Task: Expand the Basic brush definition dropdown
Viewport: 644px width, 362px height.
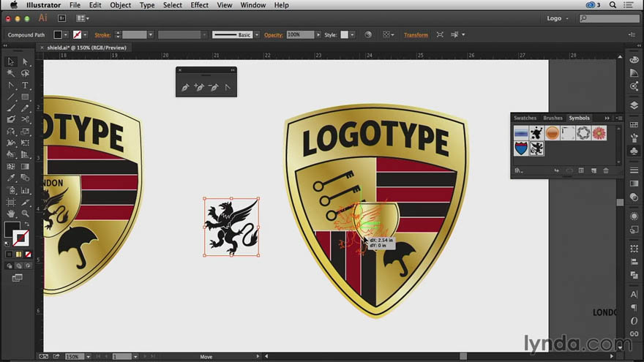Action: (256, 34)
